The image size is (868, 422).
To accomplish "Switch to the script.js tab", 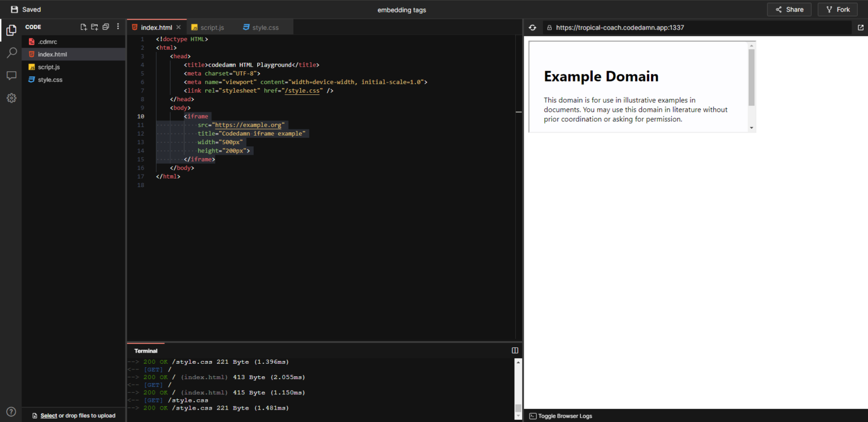I will [x=212, y=27].
